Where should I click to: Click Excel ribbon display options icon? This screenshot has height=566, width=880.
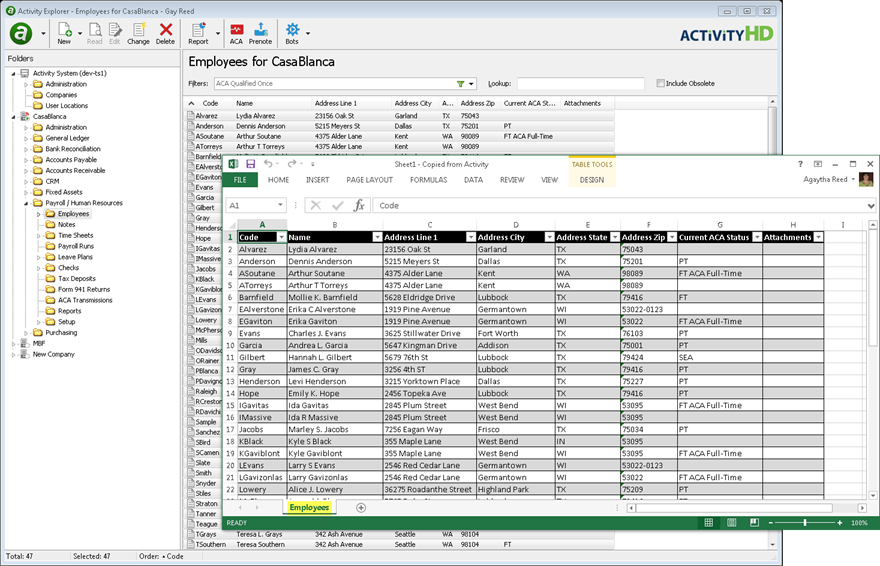pyautogui.click(x=818, y=164)
